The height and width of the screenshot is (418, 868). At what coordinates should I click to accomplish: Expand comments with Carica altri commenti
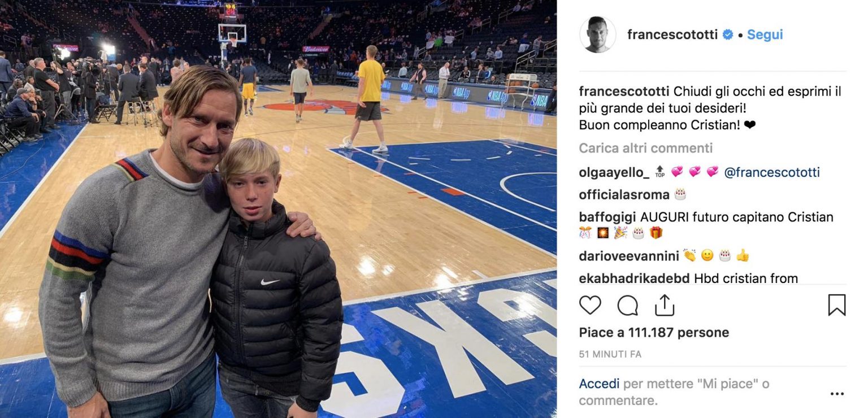645,148
